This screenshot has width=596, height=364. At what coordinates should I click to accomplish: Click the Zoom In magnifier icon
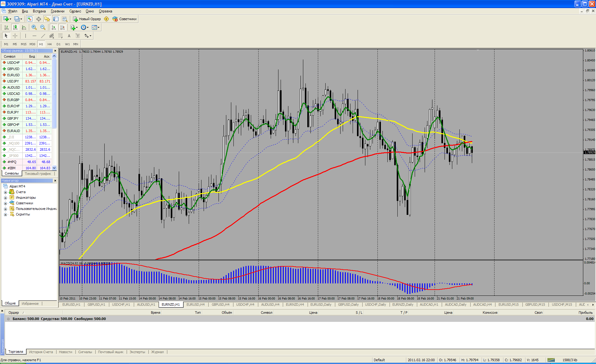[34, 27]
